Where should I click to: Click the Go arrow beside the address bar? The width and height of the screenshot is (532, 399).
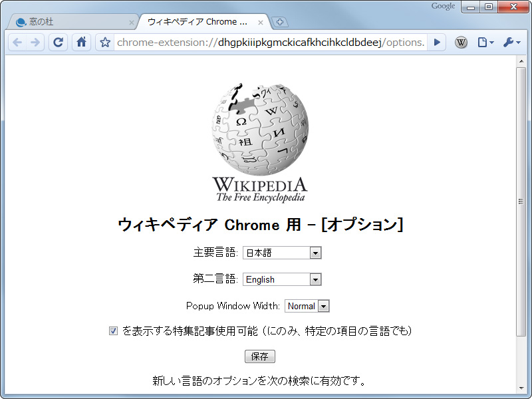(437, 43)
